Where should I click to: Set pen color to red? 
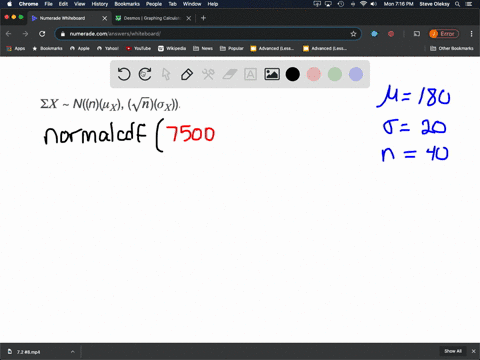point(314,74)
